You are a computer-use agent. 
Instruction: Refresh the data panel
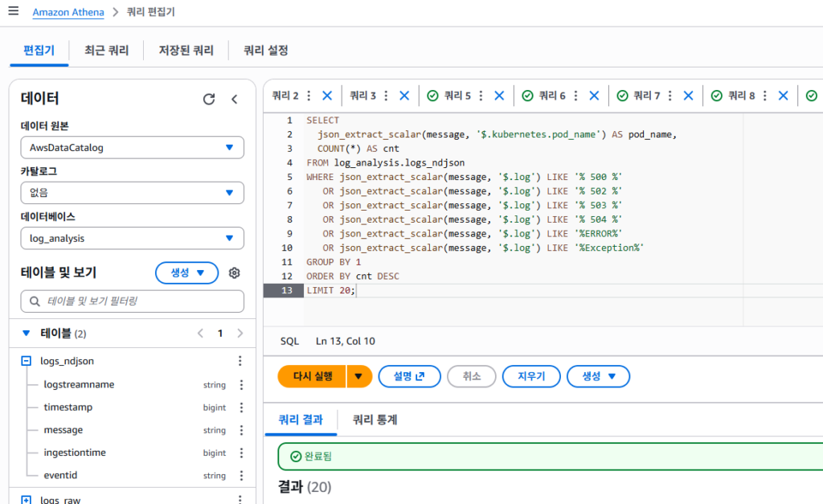[209, 99]
